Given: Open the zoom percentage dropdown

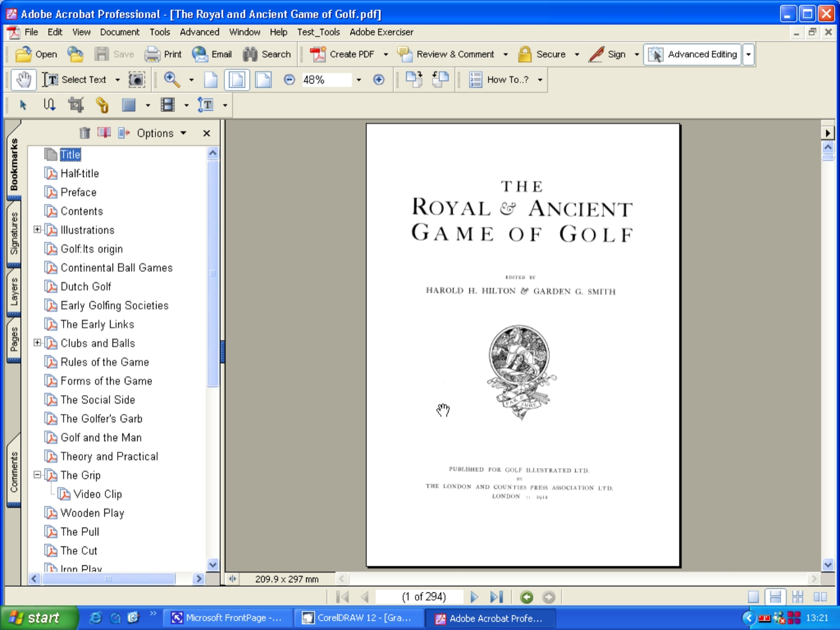Looking at the screenshot, I should pos(358,79).
